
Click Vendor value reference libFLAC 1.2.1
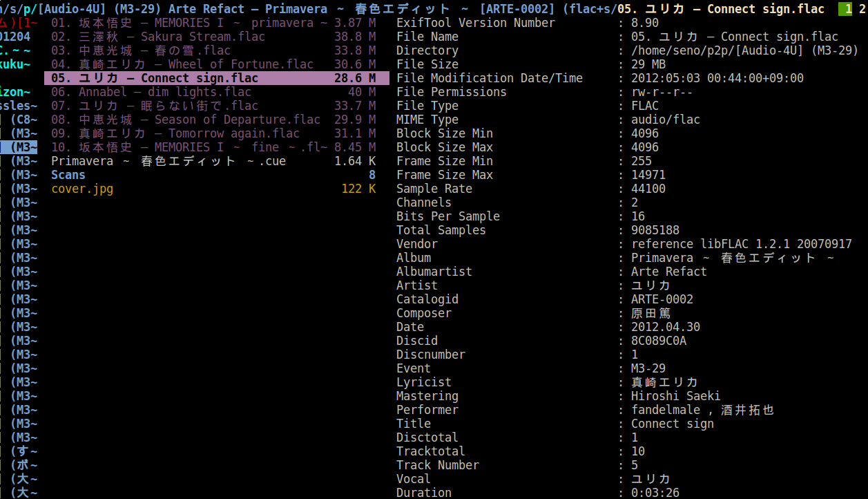click(742, 244)
